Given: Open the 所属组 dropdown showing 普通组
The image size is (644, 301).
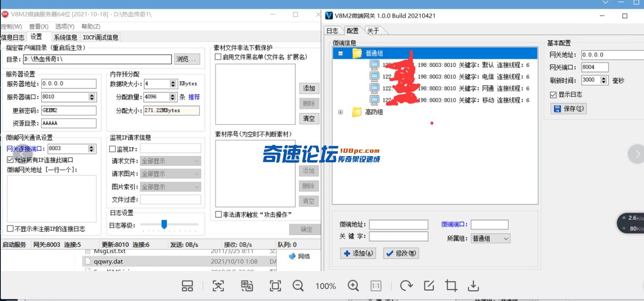Looking at the screenshot, I should 491,239.
